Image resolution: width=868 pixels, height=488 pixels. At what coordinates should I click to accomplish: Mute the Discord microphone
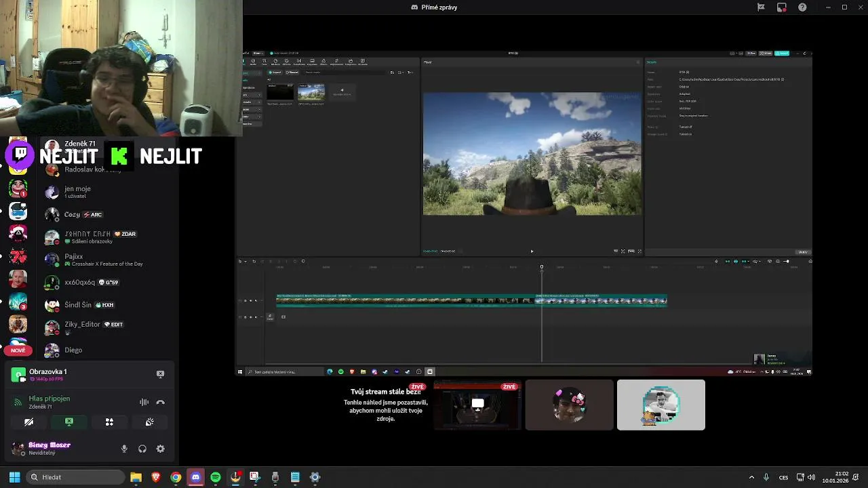(x=124, y=449)
